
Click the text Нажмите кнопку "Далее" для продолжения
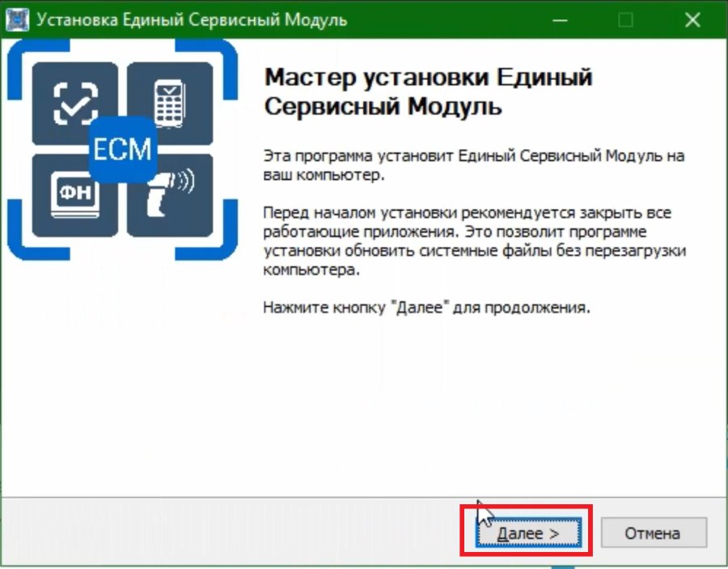(x=426, y=308)
